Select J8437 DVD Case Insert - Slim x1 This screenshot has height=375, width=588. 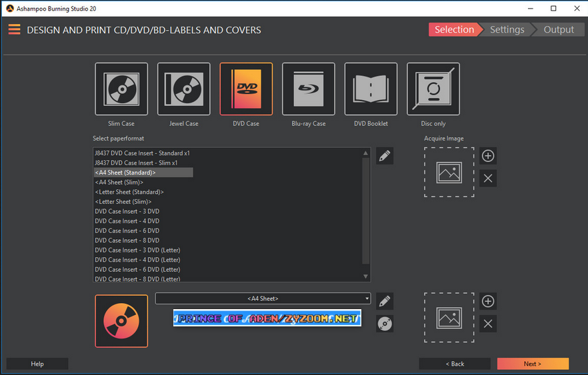(136, 163)
